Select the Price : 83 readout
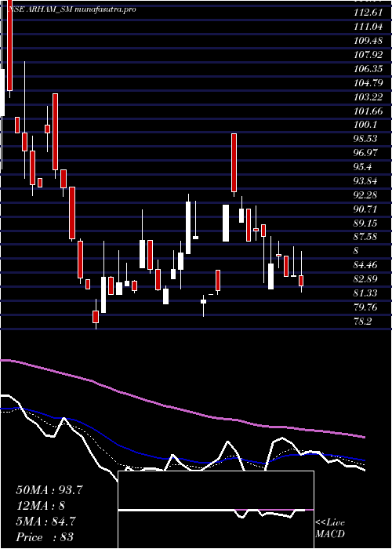The height and width of the screenshot is (549, 392). (45, 537)
